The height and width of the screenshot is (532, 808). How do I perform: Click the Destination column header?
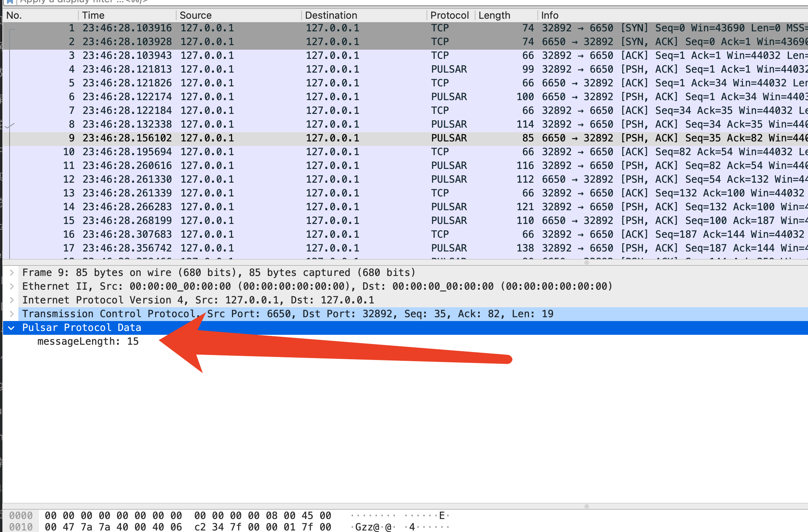point(331,15)
